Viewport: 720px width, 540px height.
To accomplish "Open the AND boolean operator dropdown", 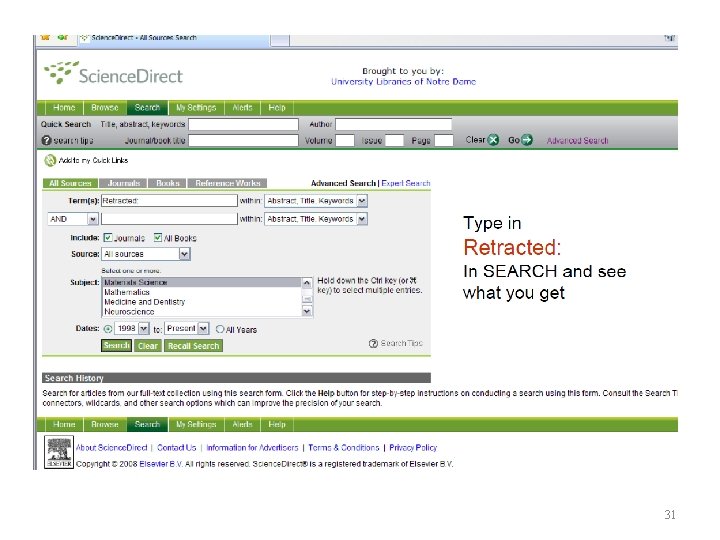I will click(x=73, y=219).
